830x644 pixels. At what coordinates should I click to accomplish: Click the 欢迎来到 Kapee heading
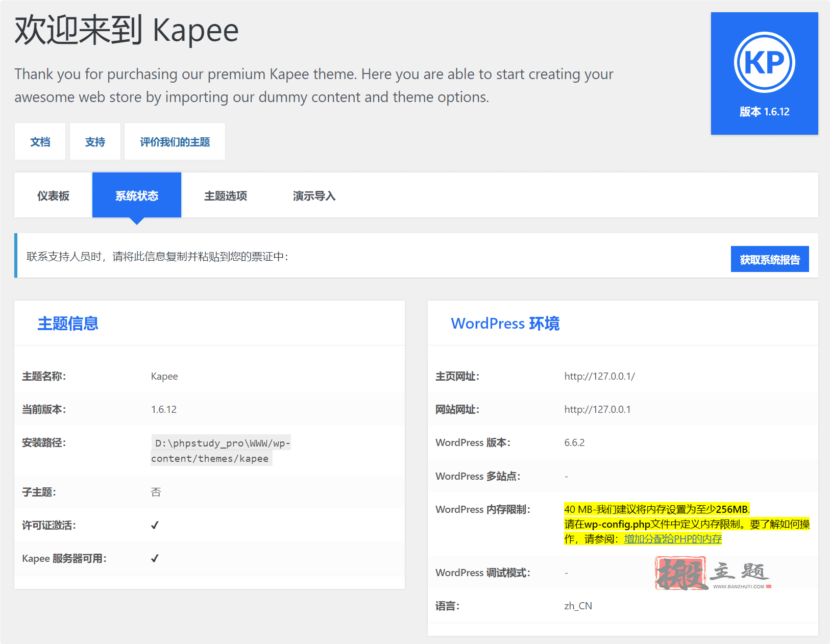[x=127, y=30]
